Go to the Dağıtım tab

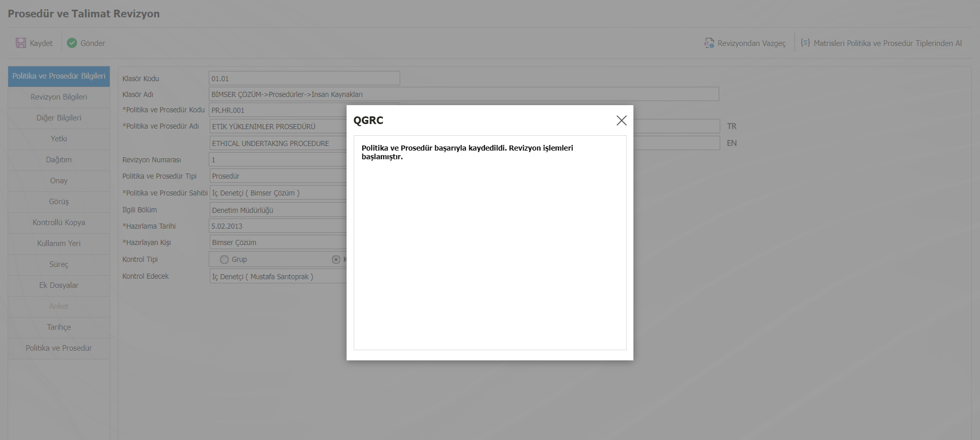[59, 160]
